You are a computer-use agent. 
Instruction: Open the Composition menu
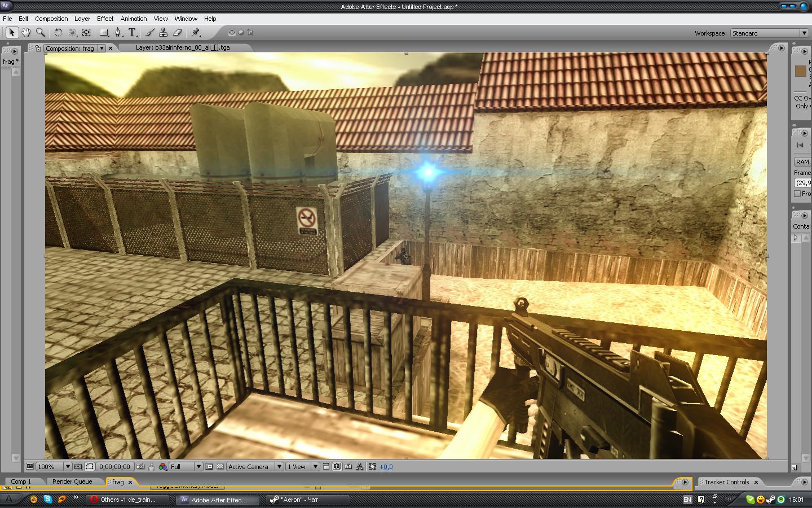[51, 19]
